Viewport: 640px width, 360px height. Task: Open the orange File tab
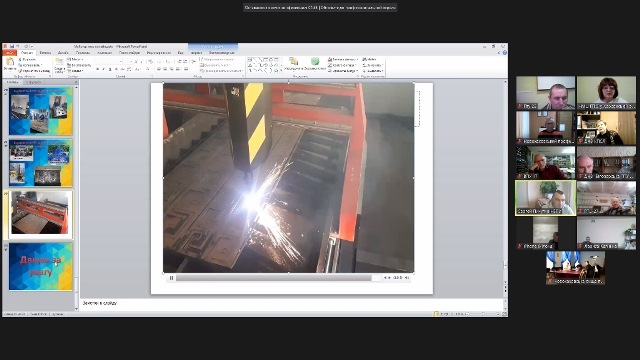[x=9, y=53]
